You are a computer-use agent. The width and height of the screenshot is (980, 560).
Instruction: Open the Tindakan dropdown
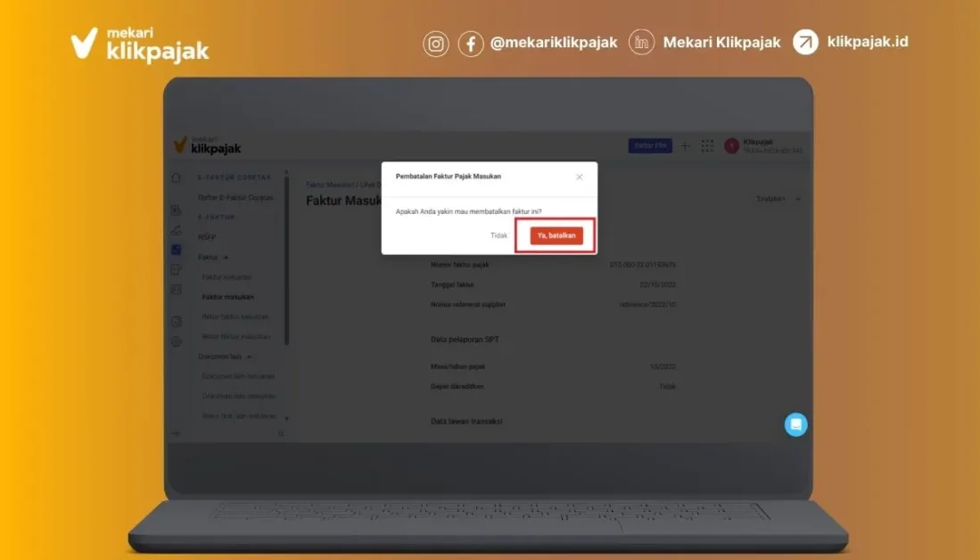click(x=778, y=199)
